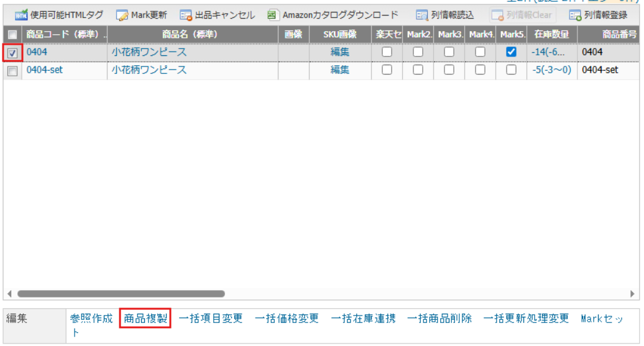Click the Mark2 column header

click(x=418, y=35)
